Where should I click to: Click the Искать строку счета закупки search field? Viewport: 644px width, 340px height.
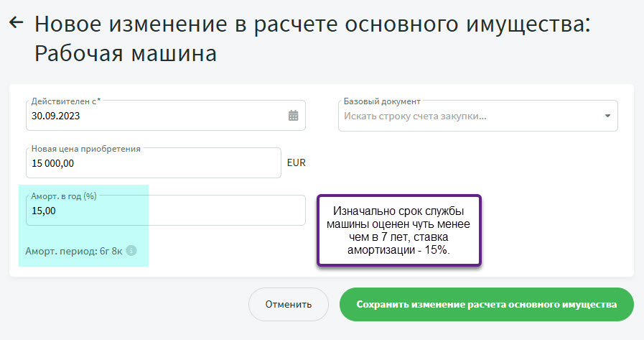467,116
